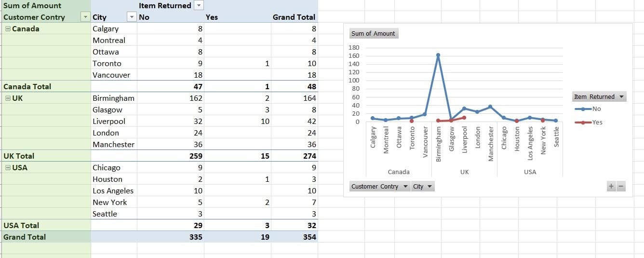This screenshot has width=644, height=258.
Task: Open the chart's Customer Contry field button
Action: point(379,186)
